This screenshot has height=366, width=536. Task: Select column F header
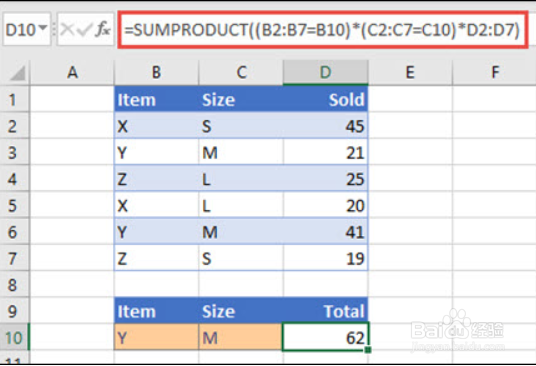494,72
